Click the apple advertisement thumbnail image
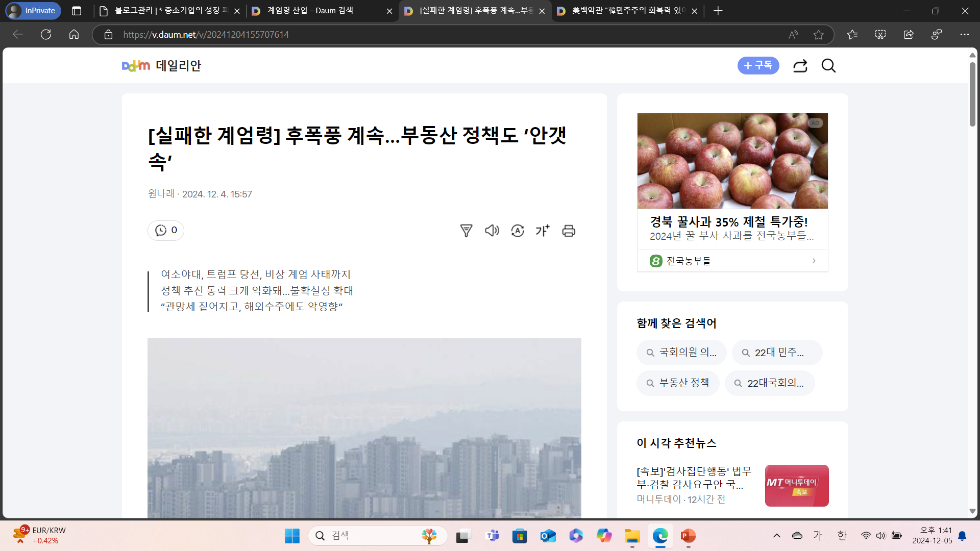 [732, 161]
